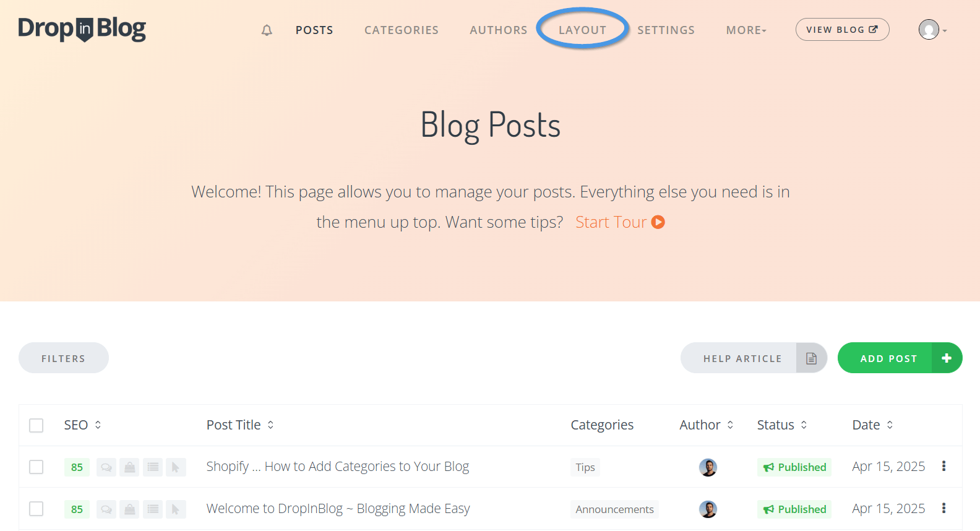Sort posts by SEO column
This screenshot has width=980, height=531.
point(83,425)
